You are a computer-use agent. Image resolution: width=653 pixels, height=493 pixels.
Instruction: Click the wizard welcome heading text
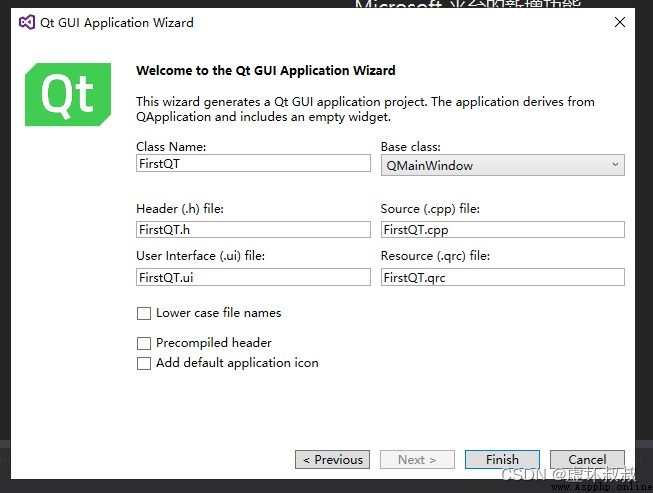tap(266, 70)
